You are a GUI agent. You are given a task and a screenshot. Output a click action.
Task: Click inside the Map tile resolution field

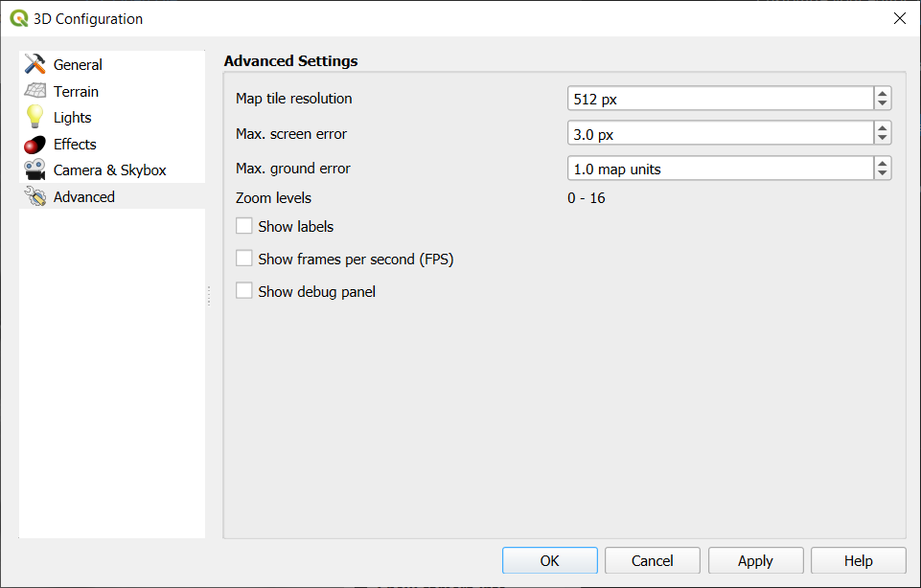(719, 98)
